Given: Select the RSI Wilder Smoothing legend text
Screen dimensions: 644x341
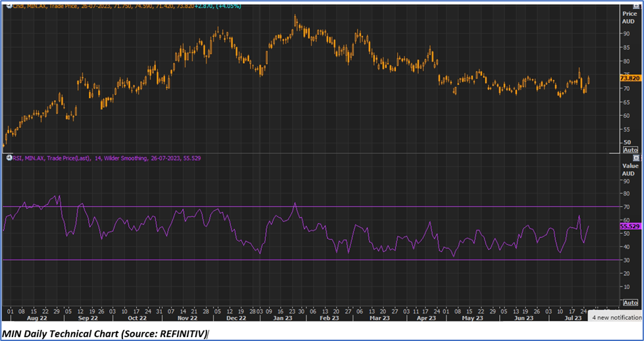Looking at the screenshot, I should point(132,158).
